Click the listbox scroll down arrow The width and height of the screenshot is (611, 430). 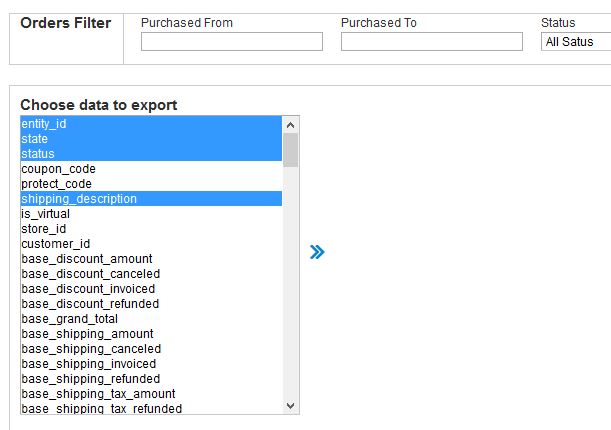click(291, 406)
